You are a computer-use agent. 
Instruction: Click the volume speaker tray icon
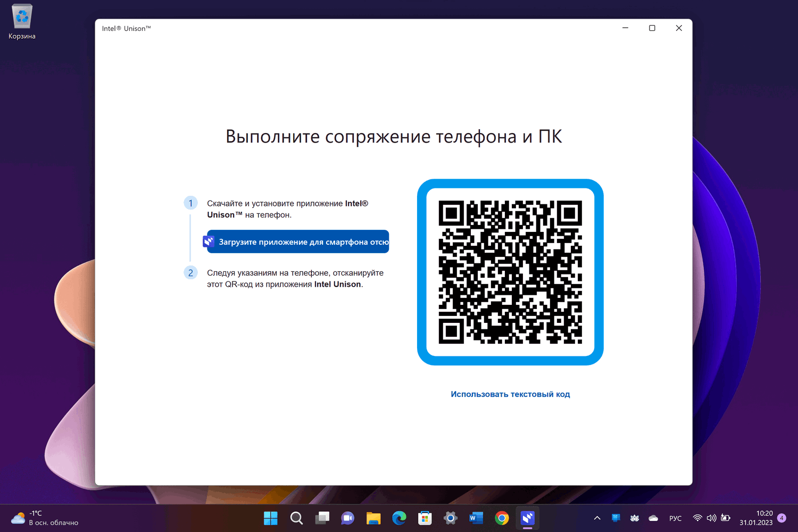pos(711,518)
